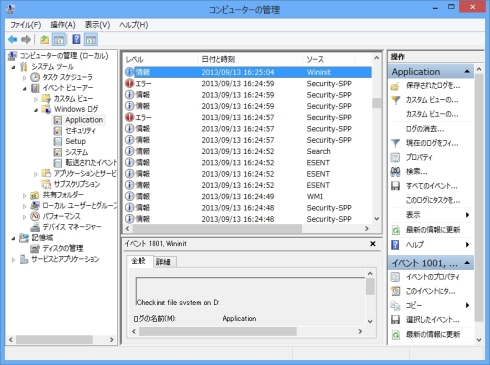
Task: Collapse the イベント ビューアー tree node arrow
Action: (x=24, y=88)
